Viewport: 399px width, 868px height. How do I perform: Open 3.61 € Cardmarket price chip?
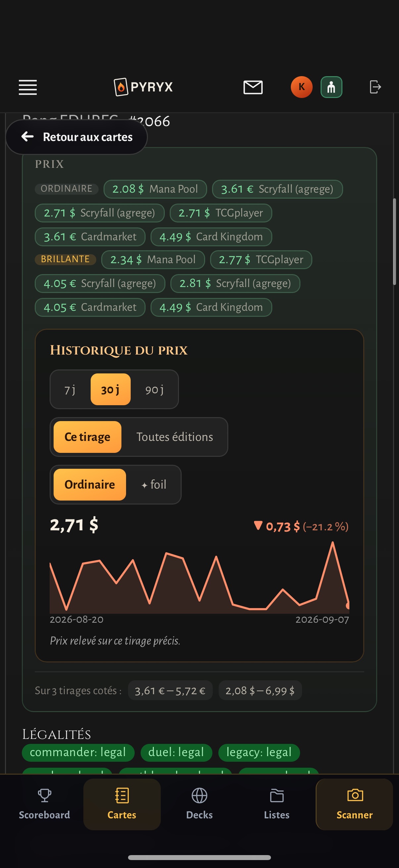90,237
